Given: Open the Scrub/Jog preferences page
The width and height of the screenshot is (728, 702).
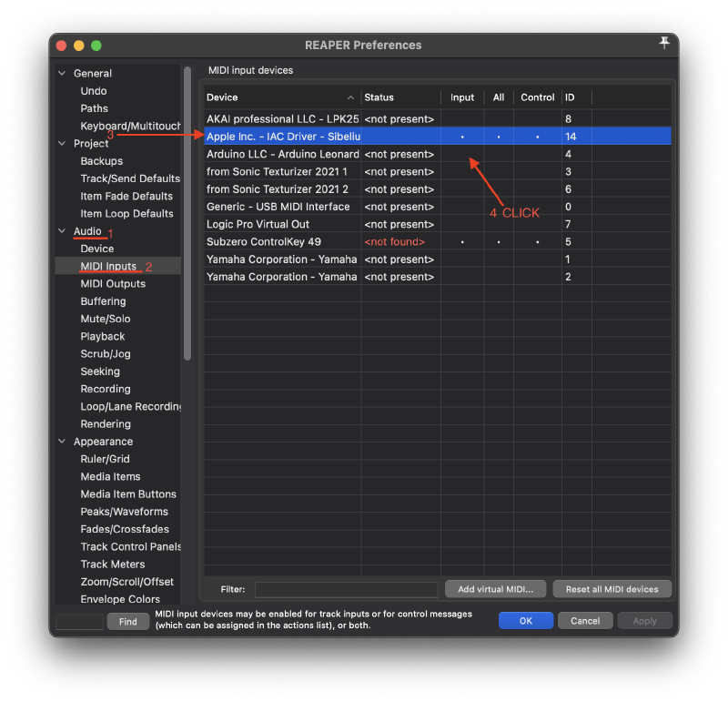Looking at the screenshot, I should tap(106, 354).
